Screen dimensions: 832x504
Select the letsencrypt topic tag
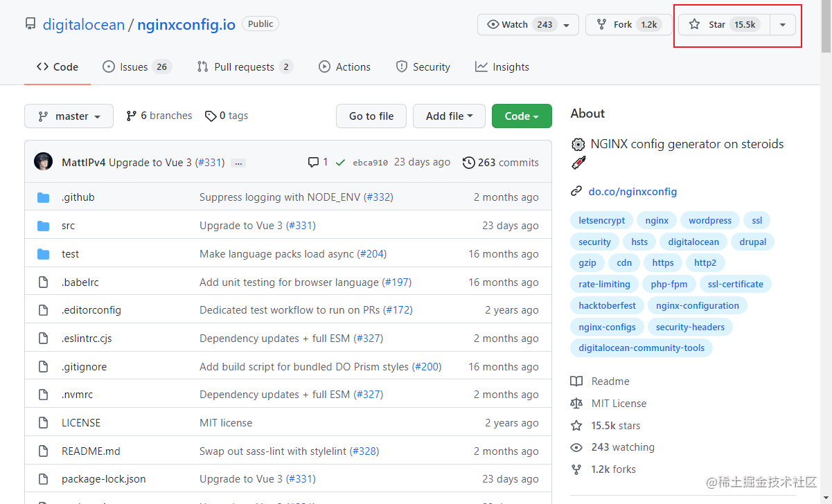point(602,221)
